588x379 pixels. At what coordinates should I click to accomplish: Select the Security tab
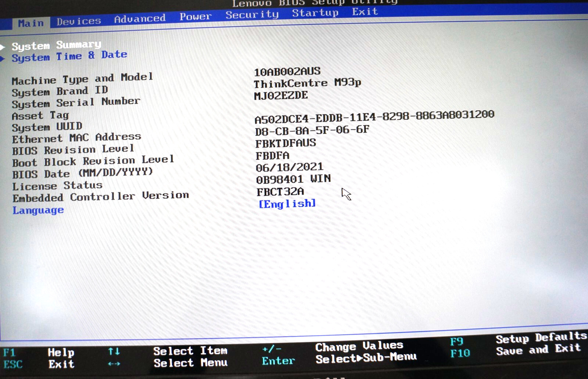click(x=252, y=15)
